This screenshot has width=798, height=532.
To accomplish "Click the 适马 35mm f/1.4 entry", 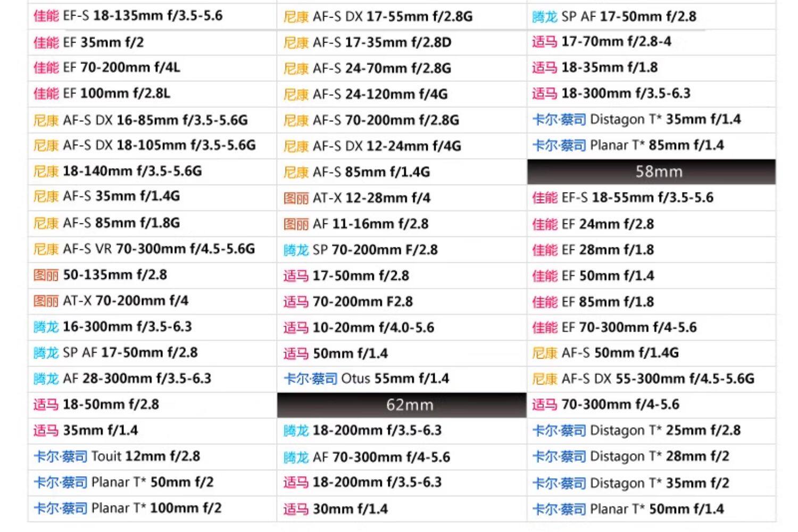I will tap(152, 431).
